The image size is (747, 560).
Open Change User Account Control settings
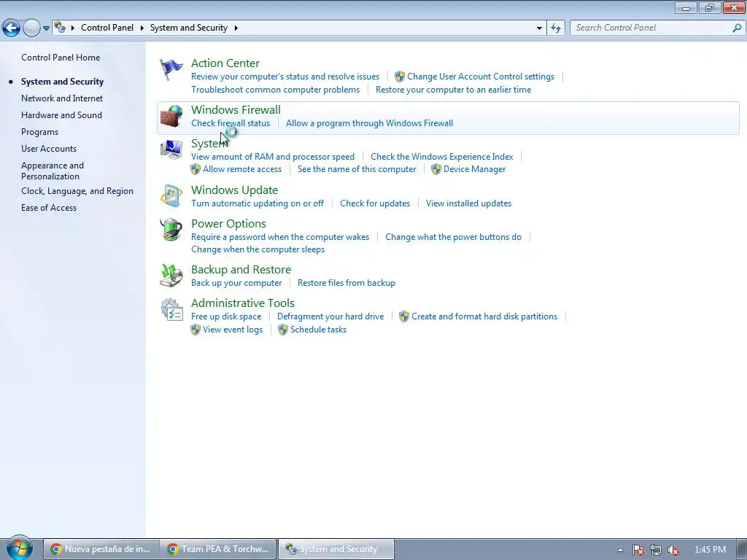pyautogui.click(x=481, y=76)
